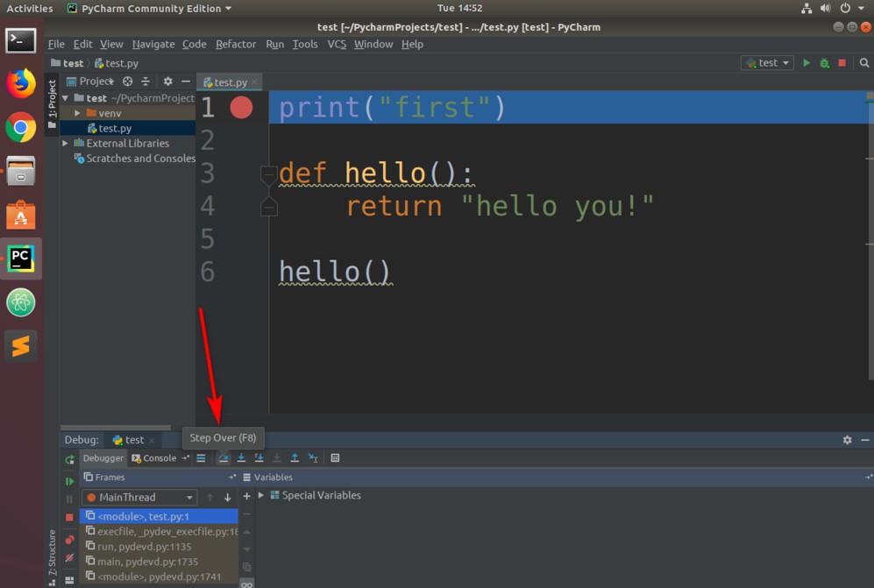Collapse the test project root
874x588 pixels.
point(65,98)
